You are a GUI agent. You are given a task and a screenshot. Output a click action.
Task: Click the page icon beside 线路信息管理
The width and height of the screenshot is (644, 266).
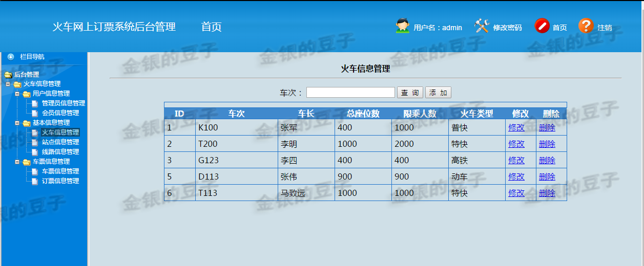(x=35, y=152)
